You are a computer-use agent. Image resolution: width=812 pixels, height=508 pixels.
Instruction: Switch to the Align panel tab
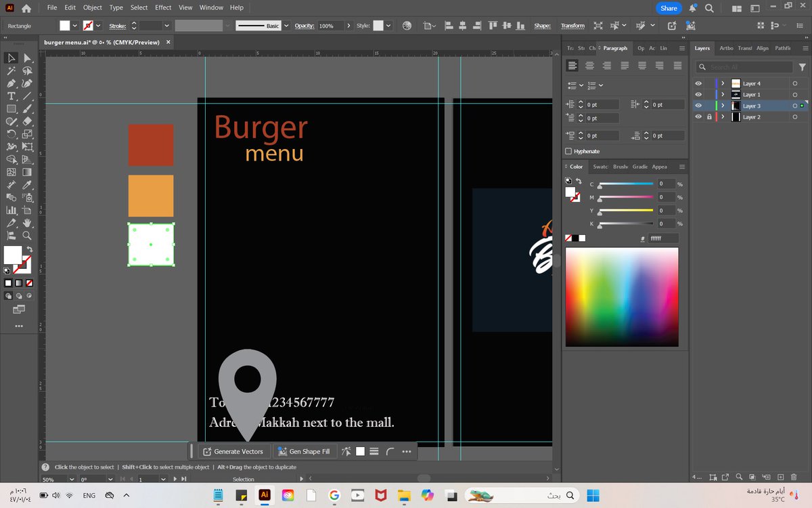[763, 48]
